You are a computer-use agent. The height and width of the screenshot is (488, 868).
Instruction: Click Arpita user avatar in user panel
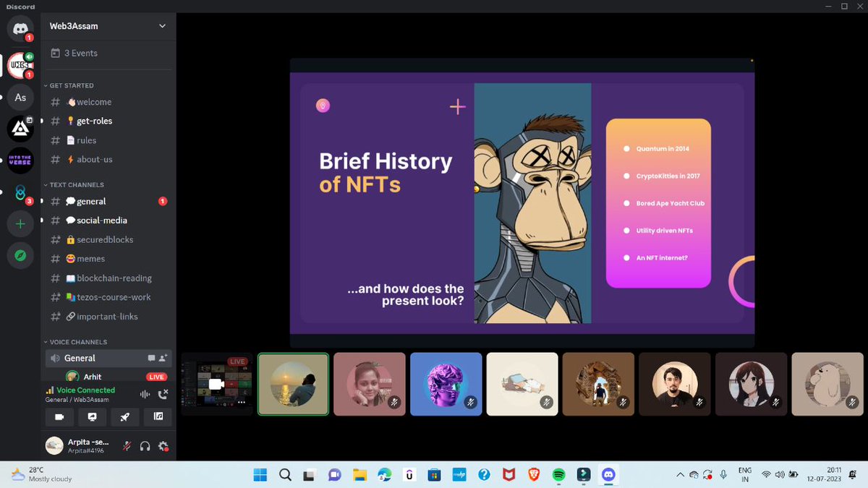point(54,445)
